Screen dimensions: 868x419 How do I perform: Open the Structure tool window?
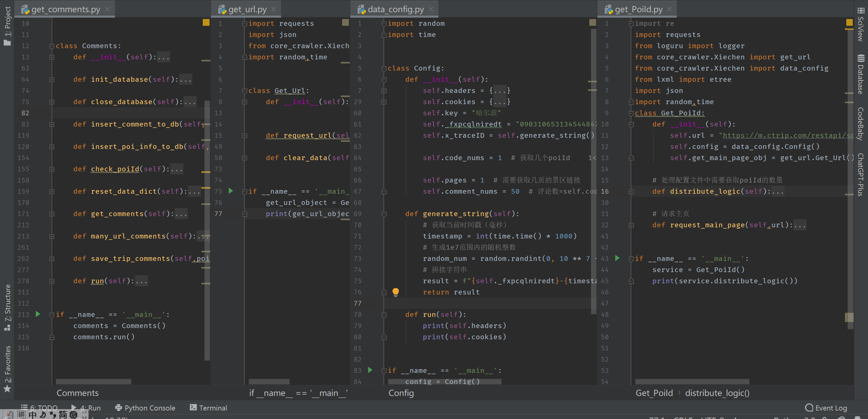[7, 308]
